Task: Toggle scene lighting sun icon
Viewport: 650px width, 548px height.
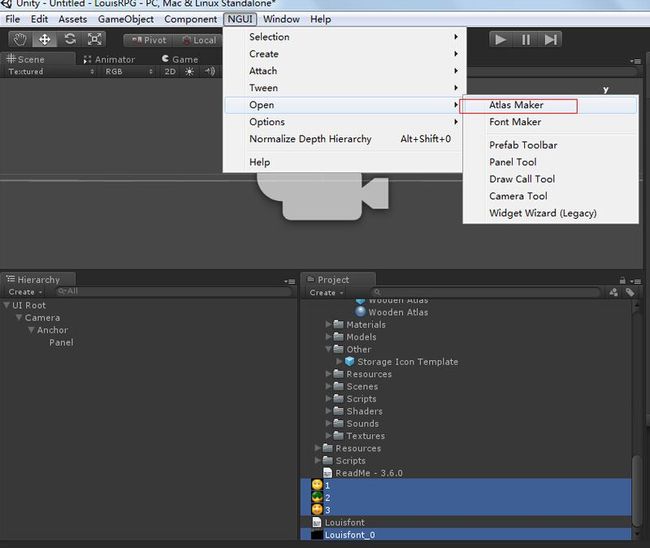Action: (189, 72)
